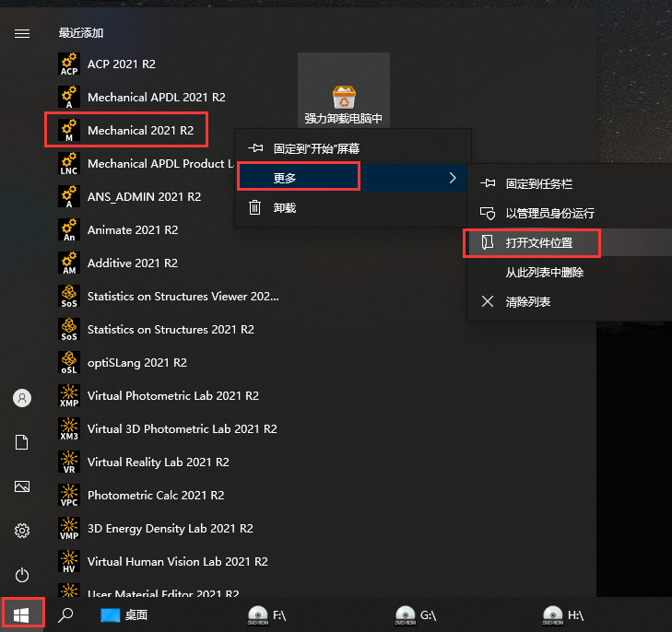
Task: Select 固定到"开始"屏幕 in context menu
Action: tap(353, 148)
